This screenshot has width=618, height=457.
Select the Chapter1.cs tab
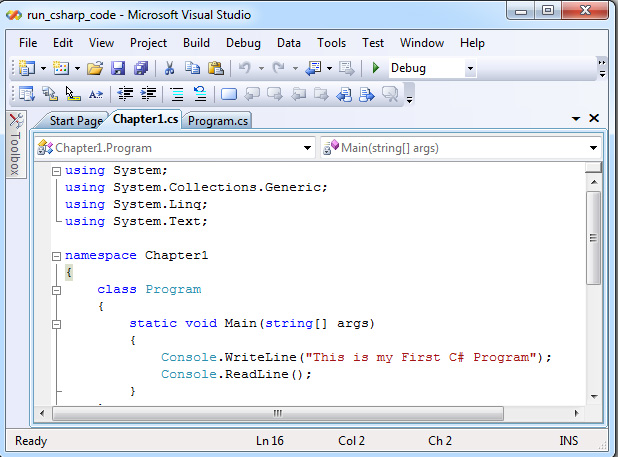145,119
